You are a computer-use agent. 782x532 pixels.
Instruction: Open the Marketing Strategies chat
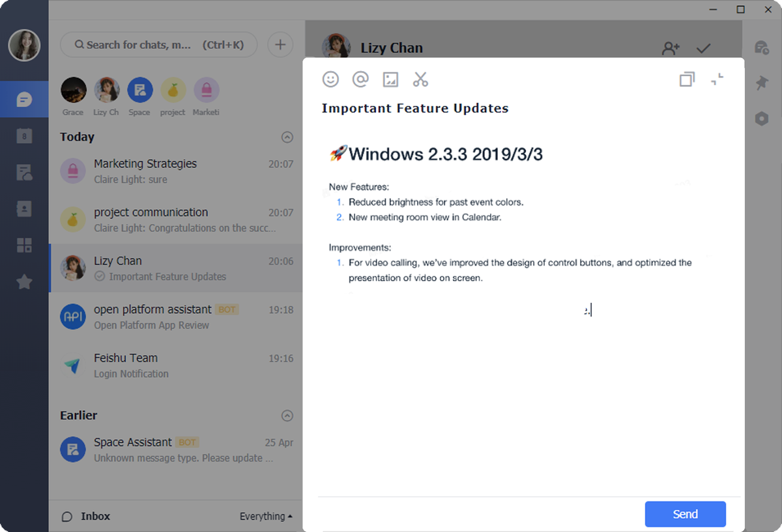176,171
